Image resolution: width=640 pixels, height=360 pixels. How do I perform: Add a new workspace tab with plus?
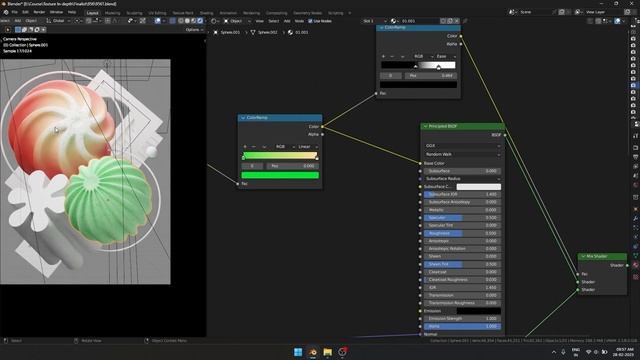pyautogui.click(x=350, y=13)
